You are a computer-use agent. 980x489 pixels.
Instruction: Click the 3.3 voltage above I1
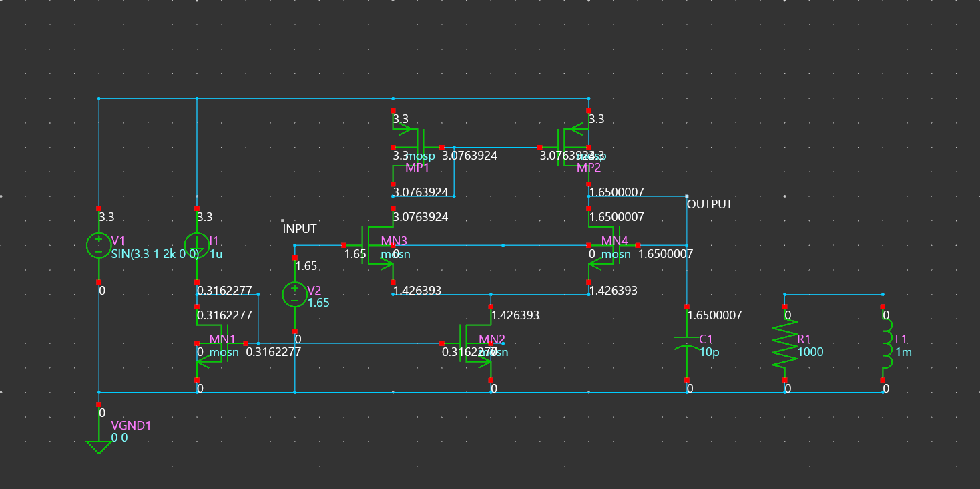point(204,217)
